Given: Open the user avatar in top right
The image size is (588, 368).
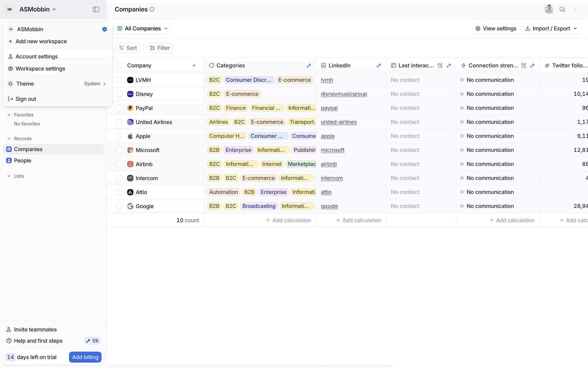Looking at the screenshot, I should [549, 10].
